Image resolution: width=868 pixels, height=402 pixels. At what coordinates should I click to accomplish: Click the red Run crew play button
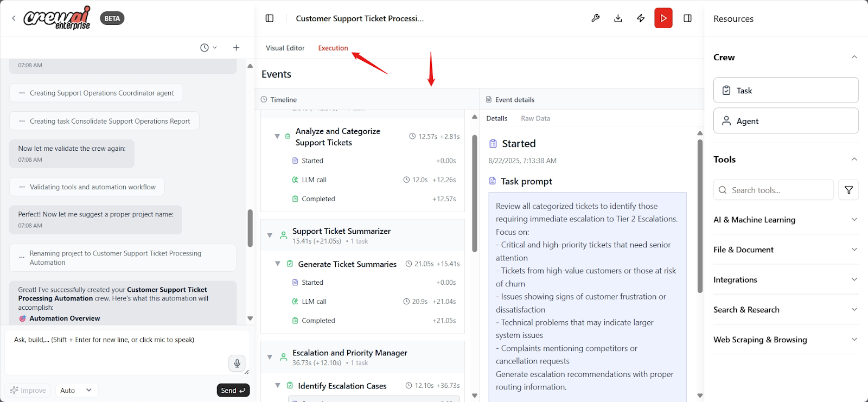663,18
